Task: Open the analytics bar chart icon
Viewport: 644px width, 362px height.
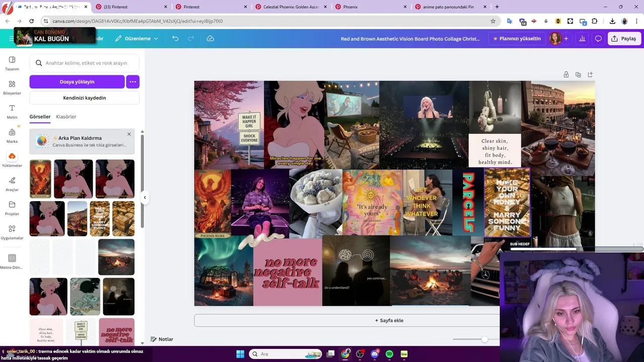Action: click(x=582, y=38)
